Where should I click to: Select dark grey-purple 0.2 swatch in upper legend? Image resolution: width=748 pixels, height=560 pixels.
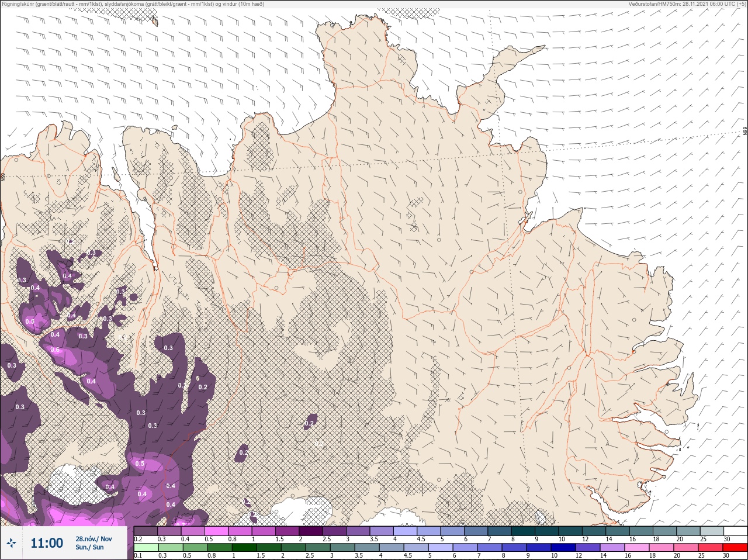(x=146, y=531)
